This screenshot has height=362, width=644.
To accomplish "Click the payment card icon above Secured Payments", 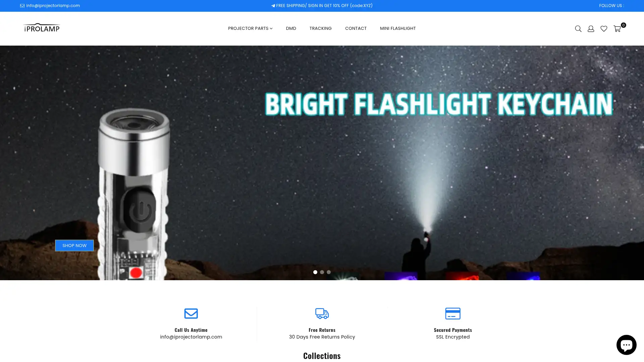I will 453,314.
